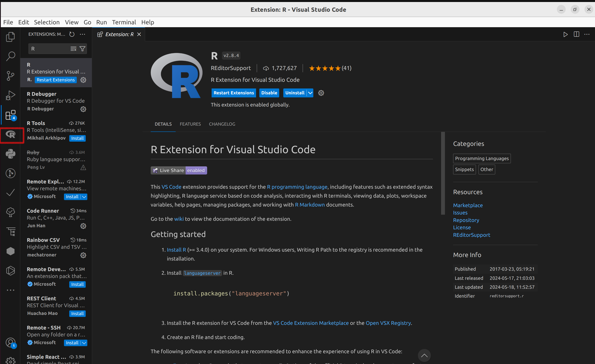Open manage gear for Code Runner
Screen dimensions: 595x364
[83, 226]
